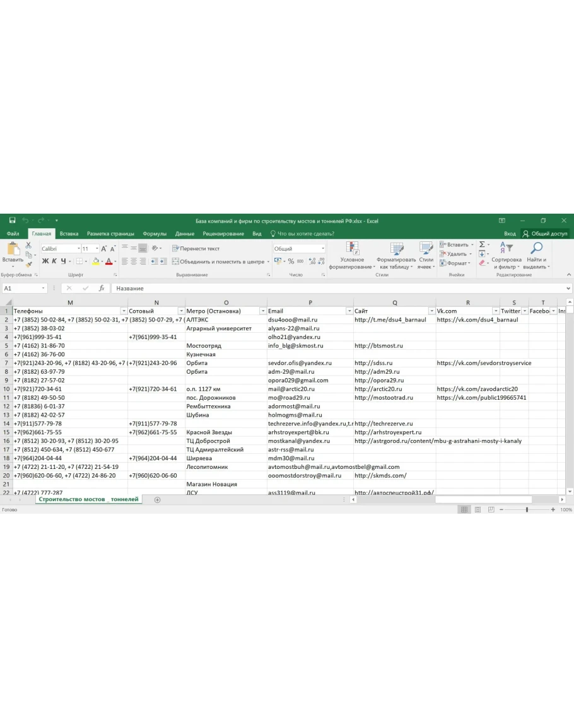Switch to Normal view in the status bar
574x728 pixels.
pyautogui.click(x=464, y=509)
